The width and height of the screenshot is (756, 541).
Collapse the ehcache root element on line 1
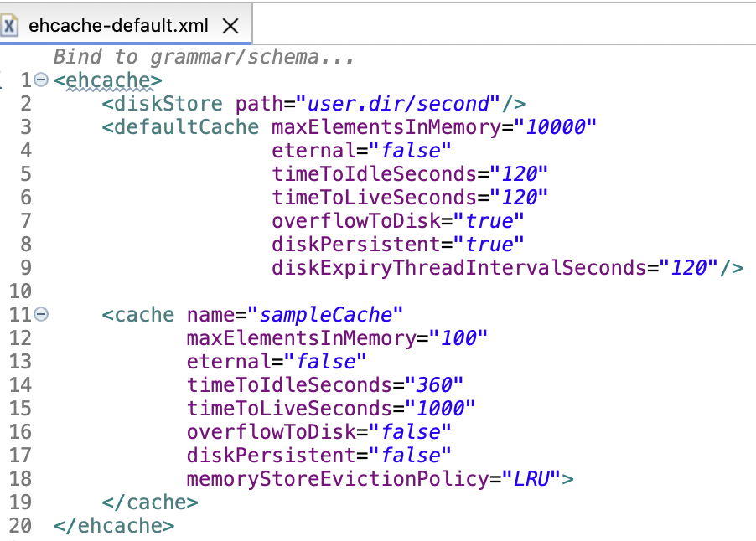tap(42, 81)
